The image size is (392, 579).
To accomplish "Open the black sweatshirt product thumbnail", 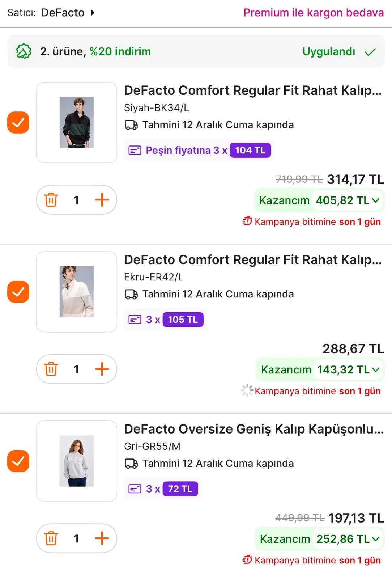I will pos(76,122).
